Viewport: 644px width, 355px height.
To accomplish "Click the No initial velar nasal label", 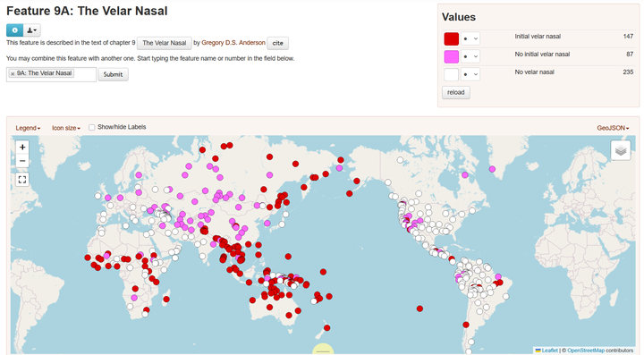I will click(x=542, y=54).
